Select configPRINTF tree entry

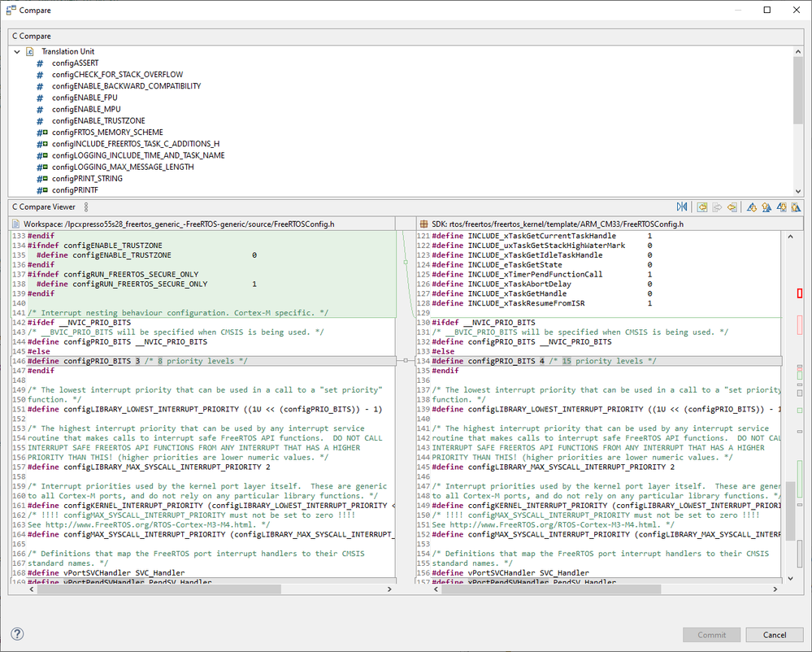75,190
